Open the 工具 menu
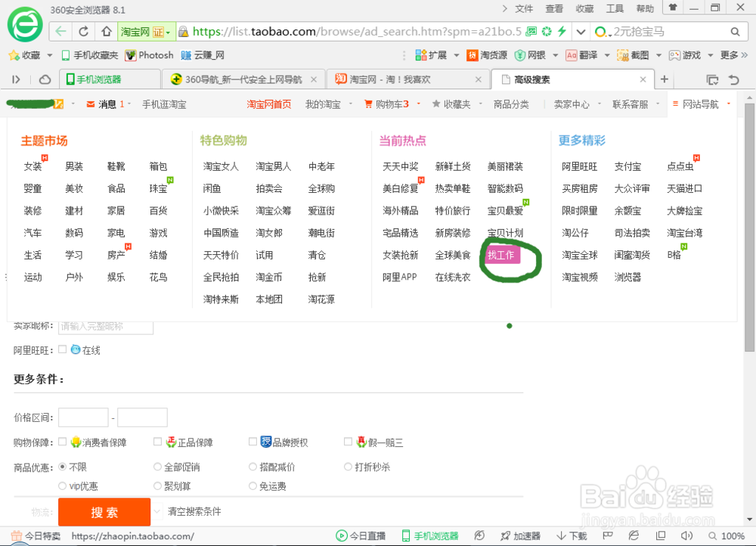The height and width of the screenshot is (546, 756). click(615, 8)
